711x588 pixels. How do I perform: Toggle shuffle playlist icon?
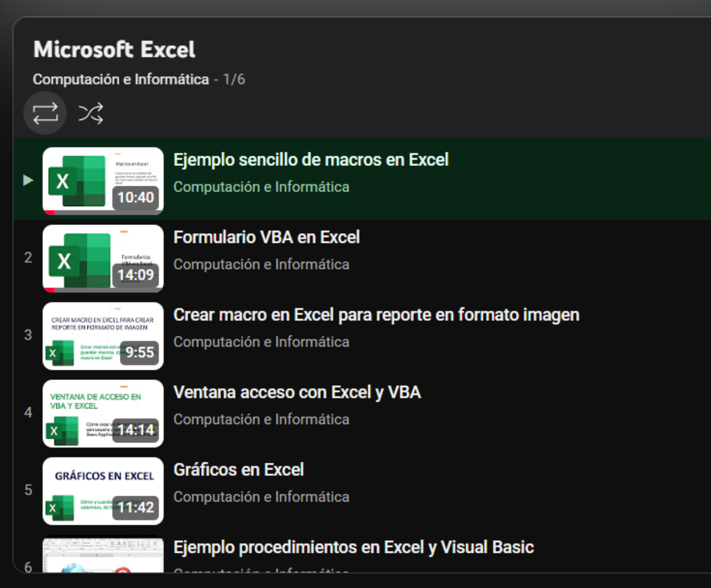point(91,113)
